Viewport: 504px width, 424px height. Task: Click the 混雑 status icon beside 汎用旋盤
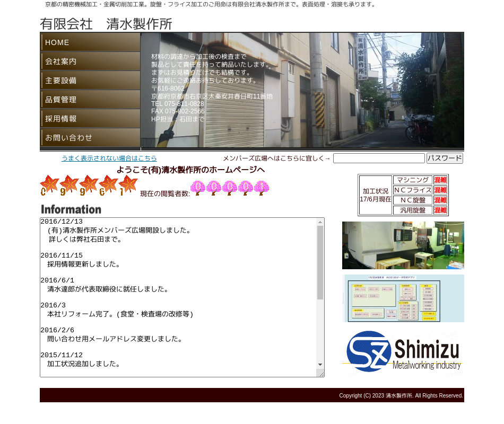pyautogui.click(x=440, y=210)
